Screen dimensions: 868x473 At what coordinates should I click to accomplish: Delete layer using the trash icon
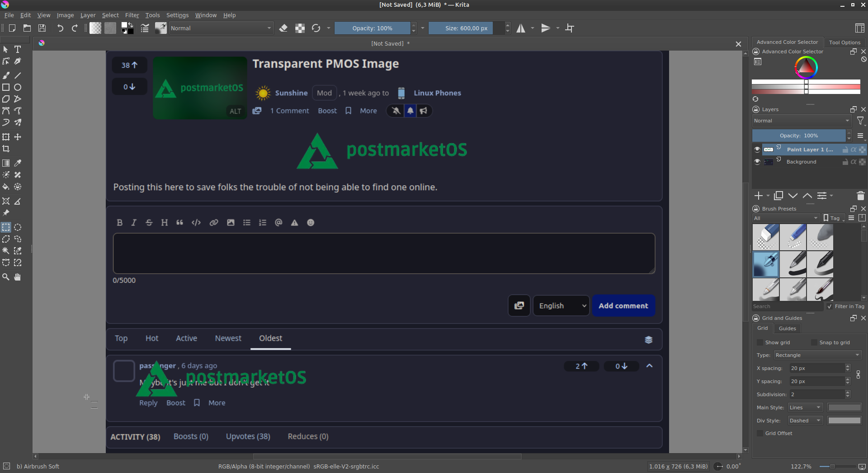point(860,196)
